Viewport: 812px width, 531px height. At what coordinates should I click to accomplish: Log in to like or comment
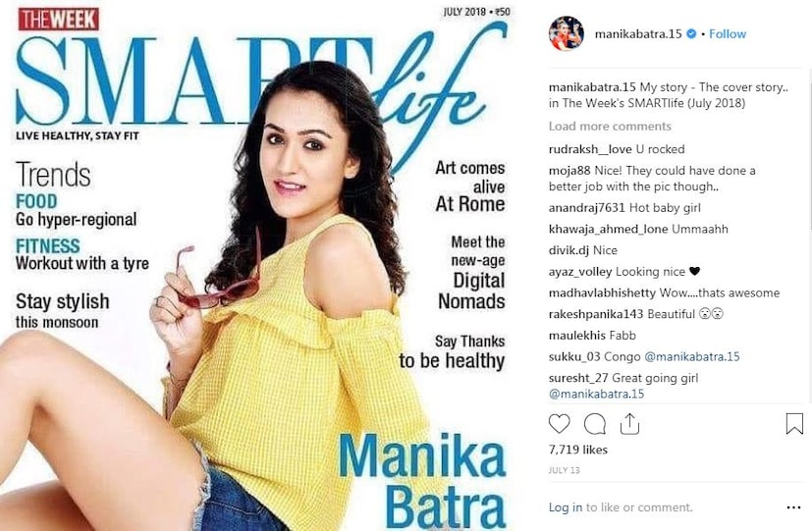click(x=565, y=507)
